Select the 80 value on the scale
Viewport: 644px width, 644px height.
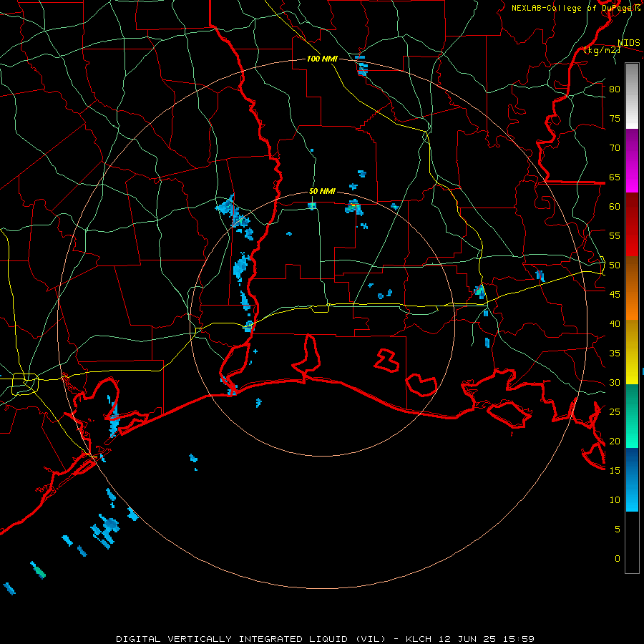615,89
